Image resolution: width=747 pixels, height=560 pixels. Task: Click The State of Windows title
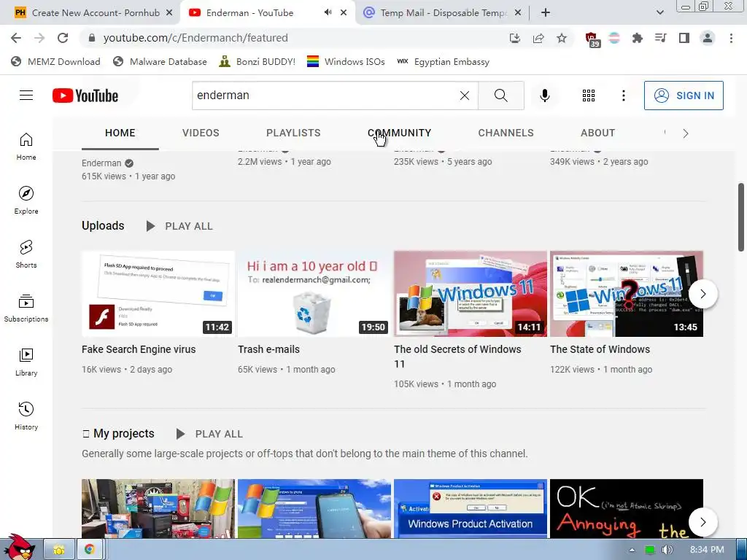600,349
